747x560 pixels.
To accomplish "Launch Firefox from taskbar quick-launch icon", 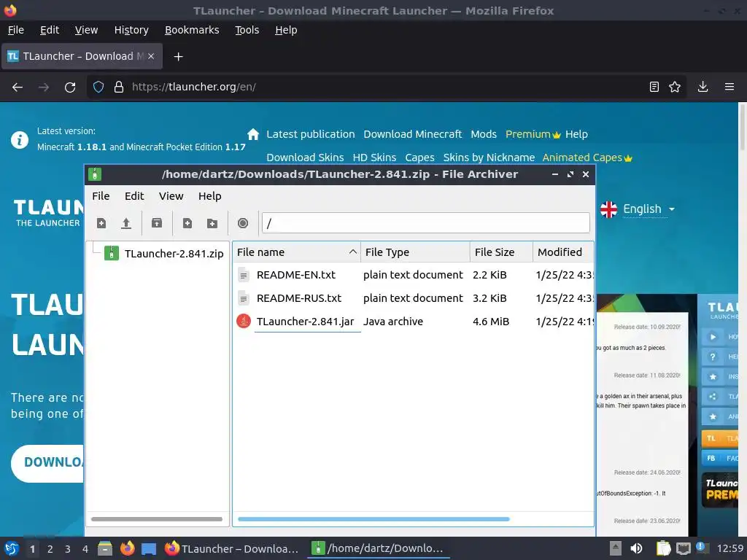I will [127, 548].
